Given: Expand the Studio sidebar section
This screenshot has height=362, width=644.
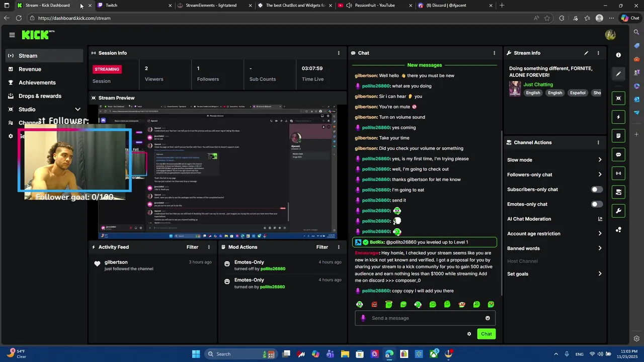Looking at the screenshot, I should click(x=77, y=109).
